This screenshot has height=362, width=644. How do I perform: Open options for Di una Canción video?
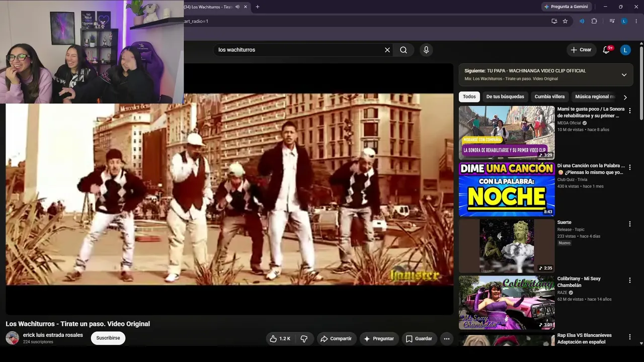tap(629, 167)
